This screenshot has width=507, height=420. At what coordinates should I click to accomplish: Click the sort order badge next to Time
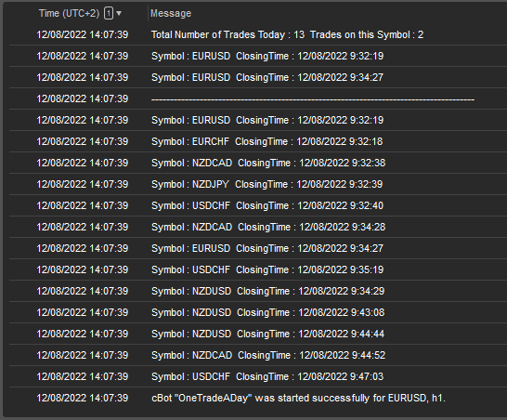pos(109,13)
